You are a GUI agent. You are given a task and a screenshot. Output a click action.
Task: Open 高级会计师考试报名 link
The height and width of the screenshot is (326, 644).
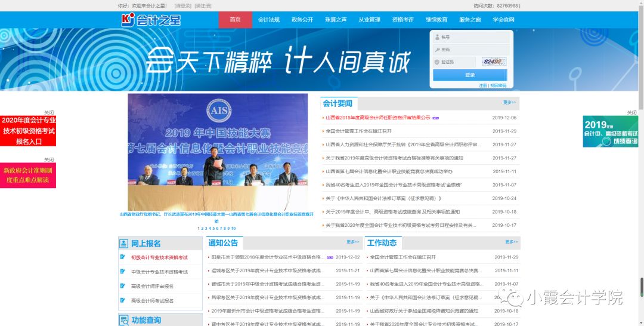152,300
